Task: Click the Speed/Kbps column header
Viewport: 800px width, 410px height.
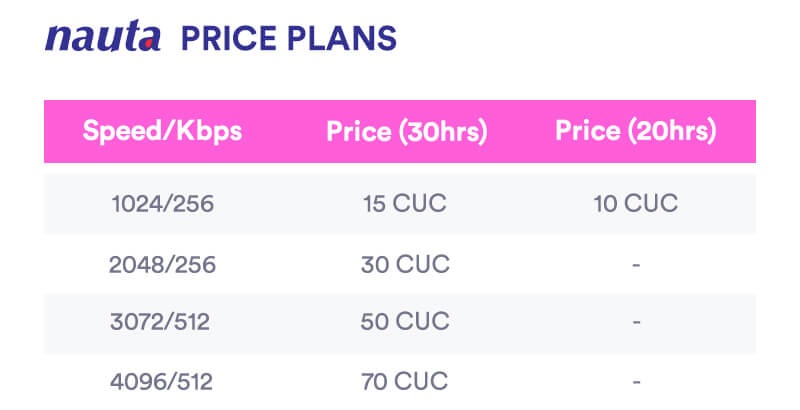Action: point(162,131)
